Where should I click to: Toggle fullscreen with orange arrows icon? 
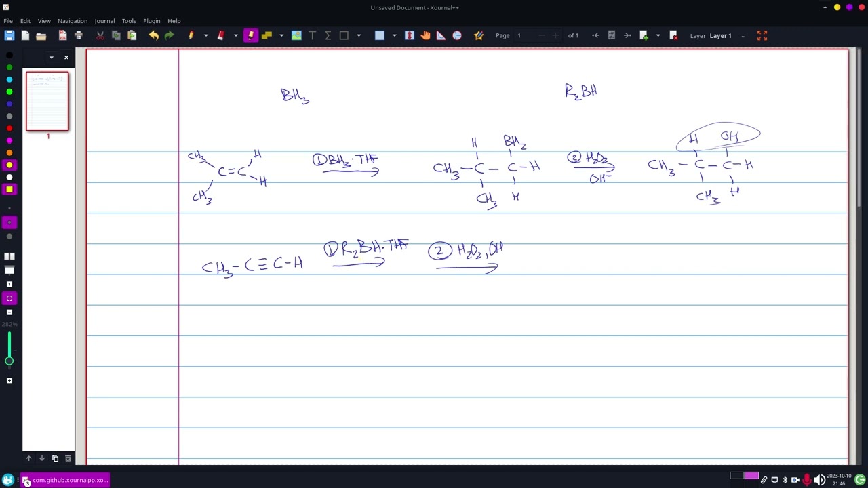762,35
